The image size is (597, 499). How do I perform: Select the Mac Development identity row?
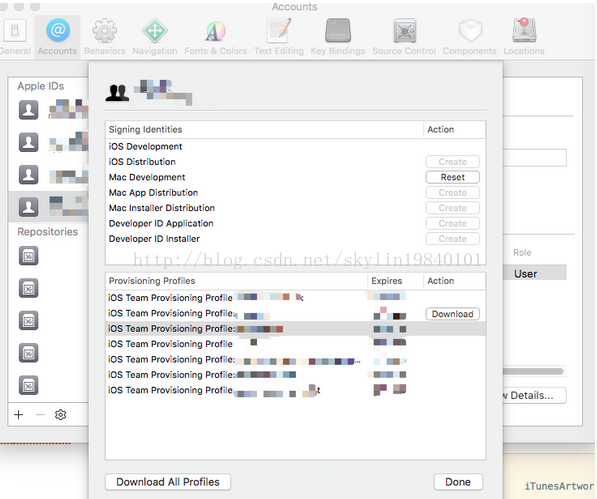click(x=295, y=177)
